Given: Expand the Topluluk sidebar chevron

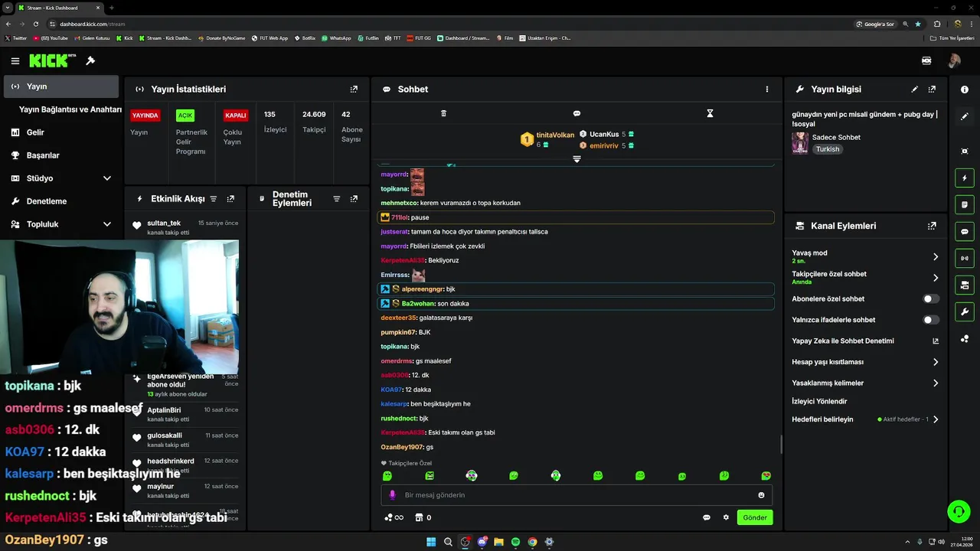Looking at the screenshot, I should 107,224.
